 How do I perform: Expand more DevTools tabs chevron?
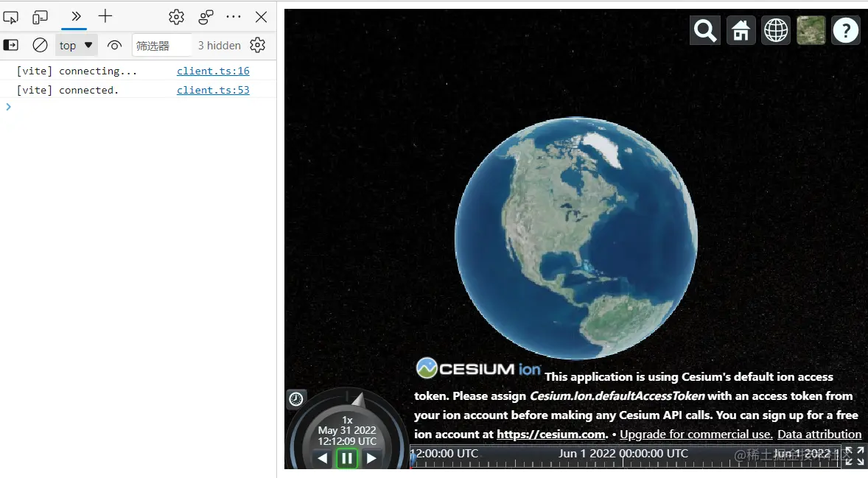coord(76,16)
